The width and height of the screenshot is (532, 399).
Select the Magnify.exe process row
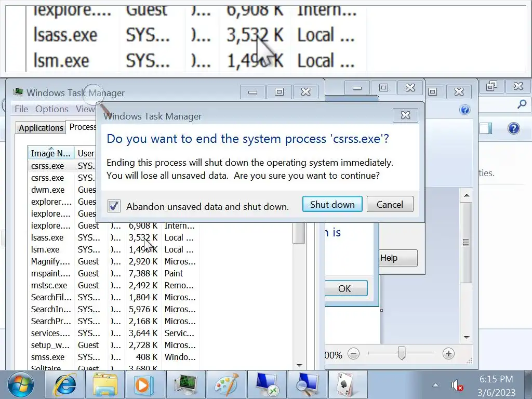point(114,262)
